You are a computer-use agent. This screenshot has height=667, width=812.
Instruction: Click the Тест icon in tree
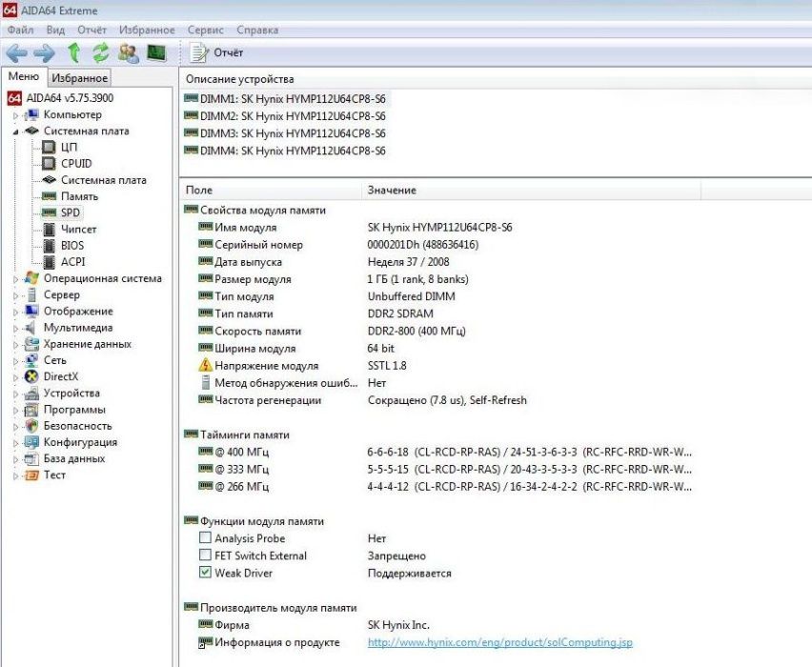click(x=31, y=475)
